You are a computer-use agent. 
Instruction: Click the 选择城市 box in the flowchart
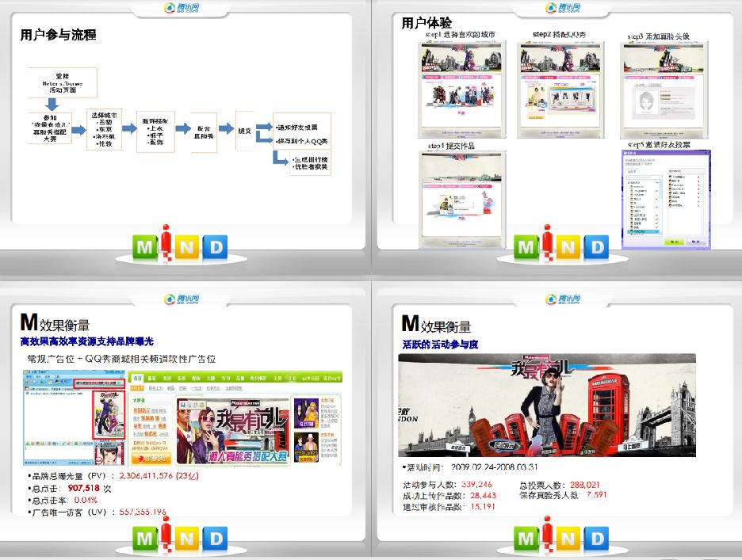pos(103,131)
